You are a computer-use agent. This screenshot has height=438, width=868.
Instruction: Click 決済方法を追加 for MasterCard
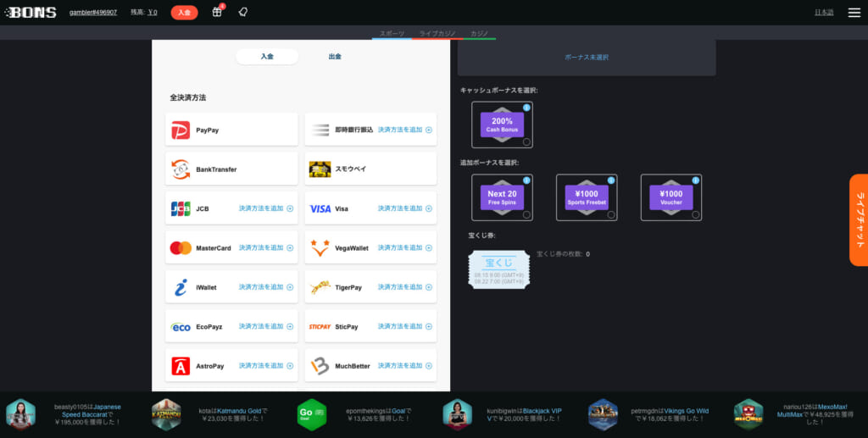(266, 247)
